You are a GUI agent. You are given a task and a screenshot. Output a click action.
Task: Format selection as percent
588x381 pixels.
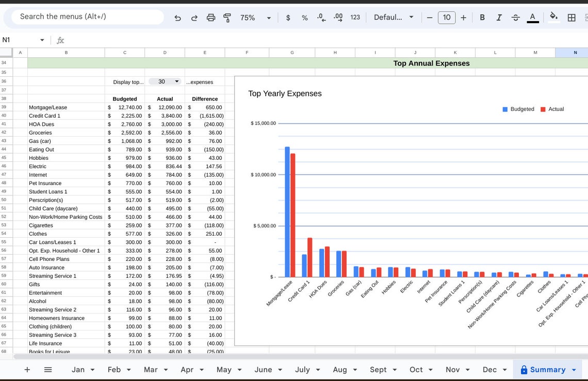pyautogui.click(x=304, y=17)
